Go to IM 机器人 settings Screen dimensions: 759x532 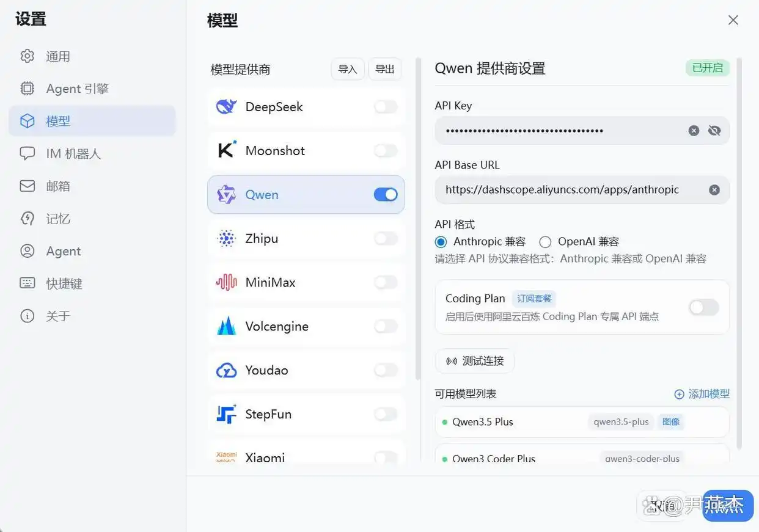click(x=73, y=153)
